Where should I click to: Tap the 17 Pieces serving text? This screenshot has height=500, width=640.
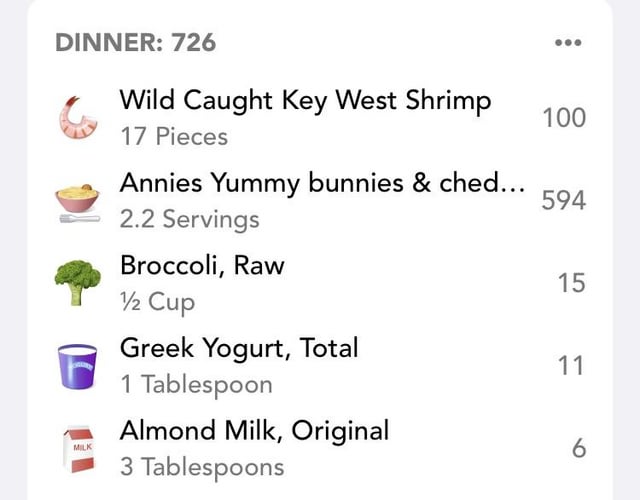point(174,136)
